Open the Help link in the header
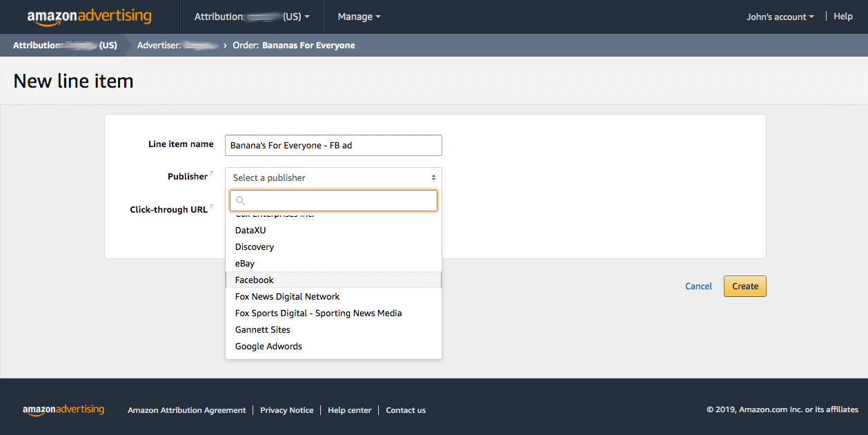This screenshot has width=868, height=435. 843,17
